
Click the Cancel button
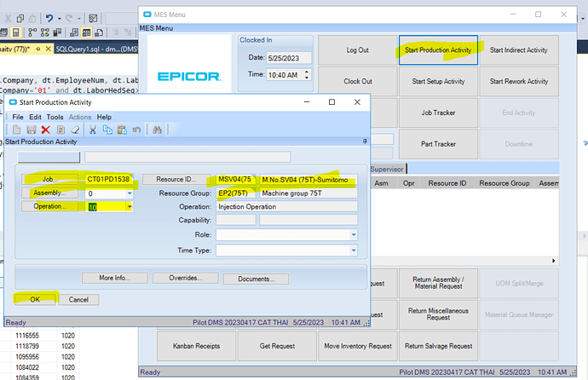click(x=78, y=299)
